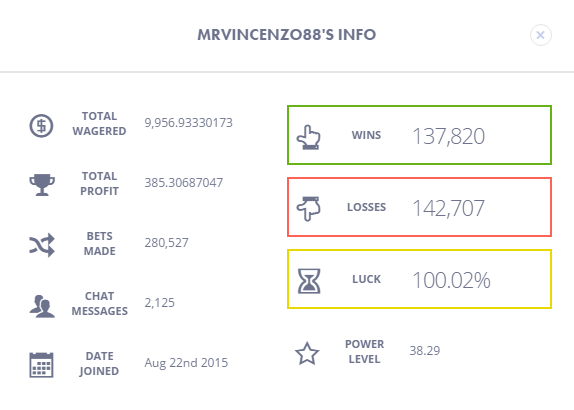
Task: Click the power level value 38.29
Action: (425, 351)
